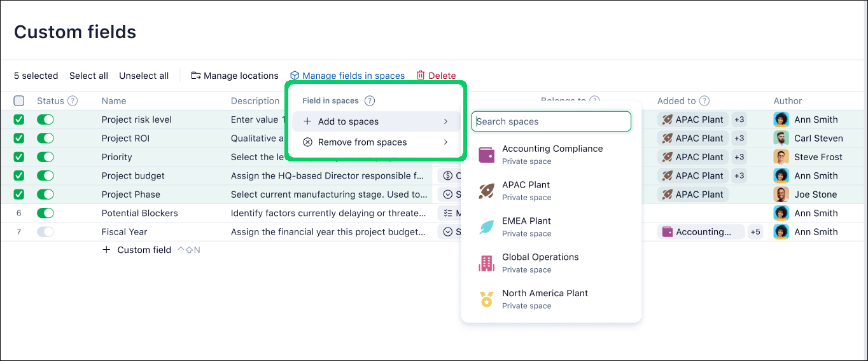Expand Add to spaces submenu arrow
Image resolution: width=868 pixels, height=361 pixels.
(445, 121)
